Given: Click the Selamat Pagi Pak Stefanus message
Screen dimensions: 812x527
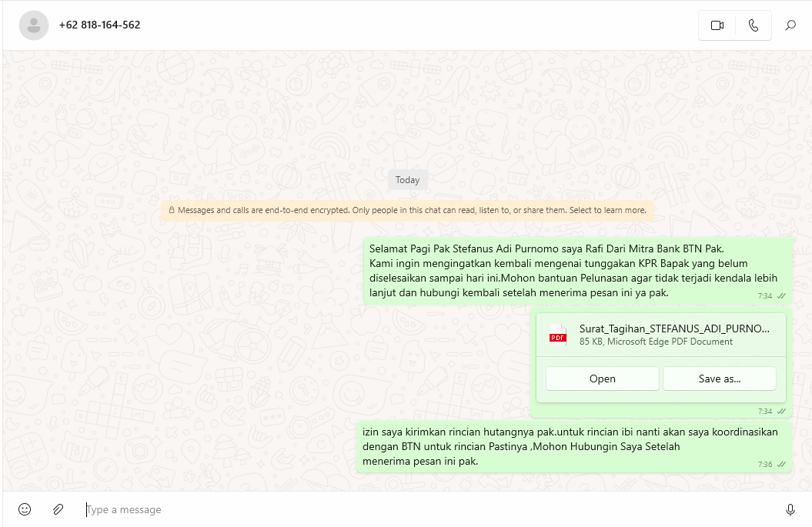Looking at the screenshot, I should pyautogui.click(x=573, y=270).
